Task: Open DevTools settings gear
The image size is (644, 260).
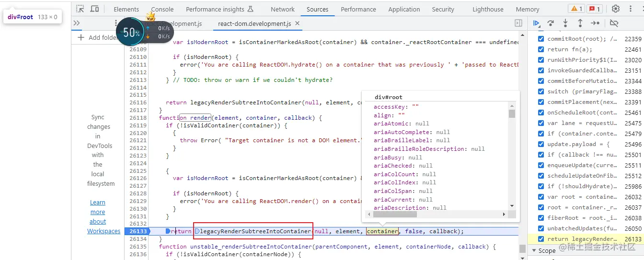Action: 616,9
